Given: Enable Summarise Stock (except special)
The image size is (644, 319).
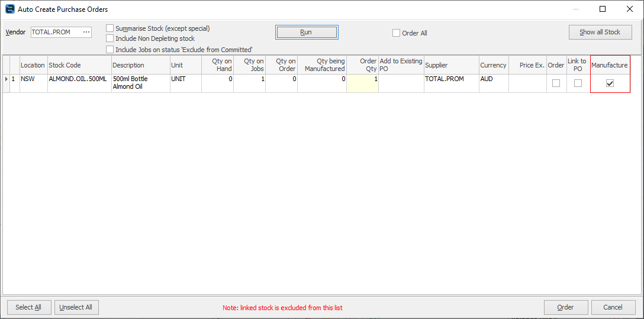Looking at the screenshot, I should click(110, 28).
